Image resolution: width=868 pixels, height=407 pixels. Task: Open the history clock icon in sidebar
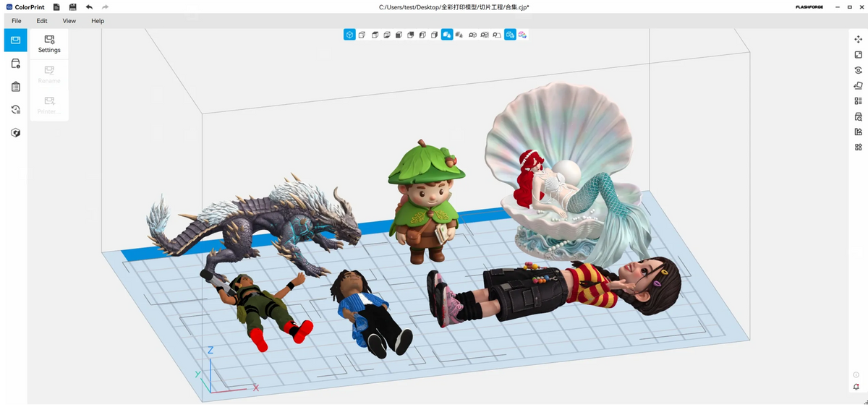point(15,110)
